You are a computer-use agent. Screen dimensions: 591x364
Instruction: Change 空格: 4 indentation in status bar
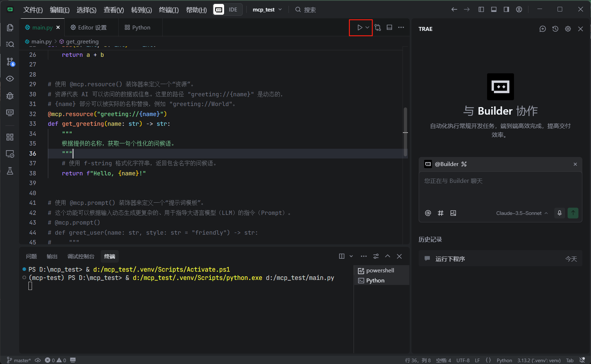click(x=444, y=360)
